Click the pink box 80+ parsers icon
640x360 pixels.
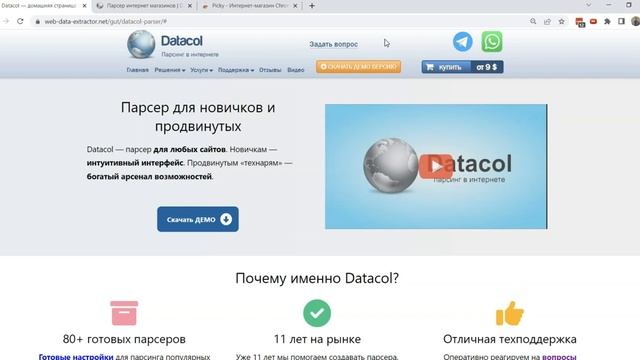click(x=124, y=313)
